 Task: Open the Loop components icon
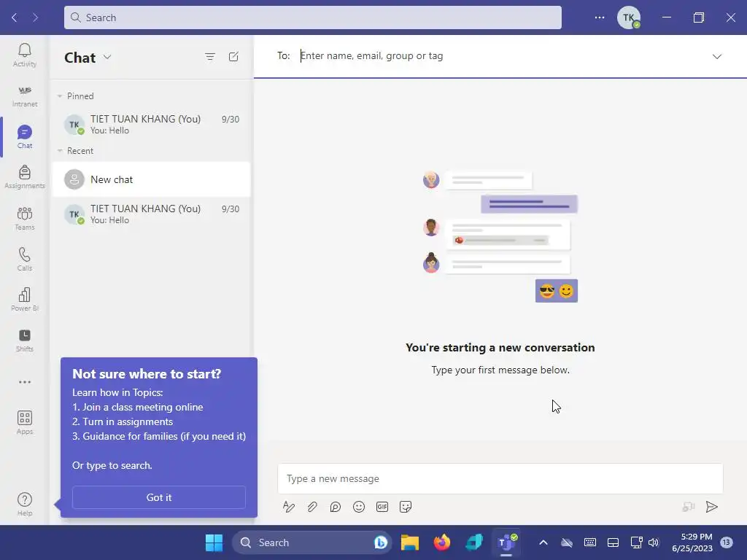336,507
